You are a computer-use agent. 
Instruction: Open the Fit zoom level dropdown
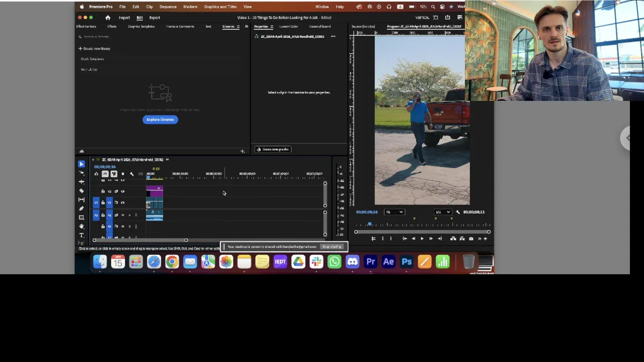394,212
